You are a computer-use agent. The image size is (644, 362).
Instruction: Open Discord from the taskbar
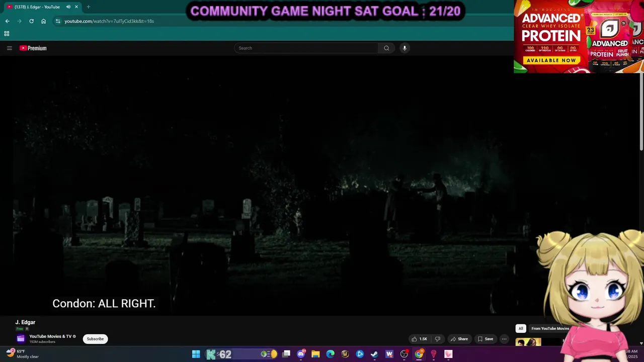[301, 354]
